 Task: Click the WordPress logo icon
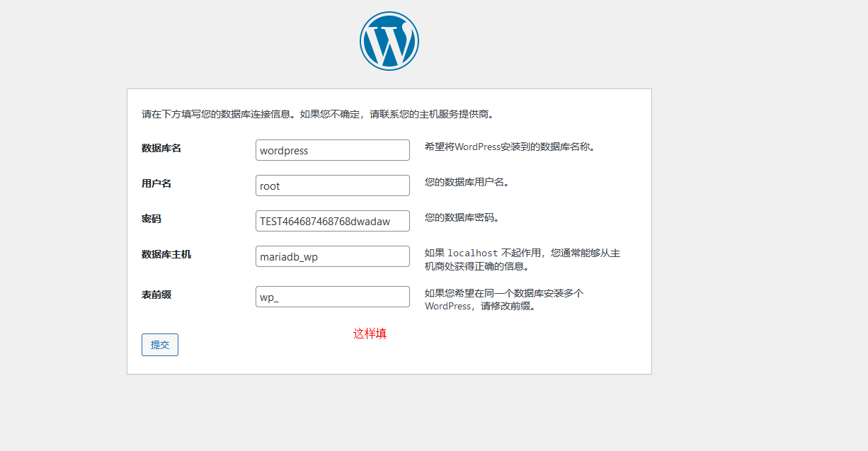point(389,40)
